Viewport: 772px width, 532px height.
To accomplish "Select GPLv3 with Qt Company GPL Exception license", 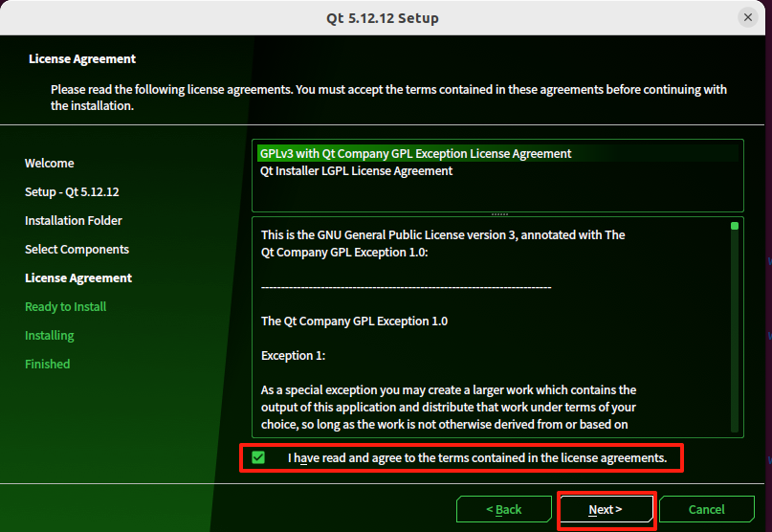I will (415, 153).
